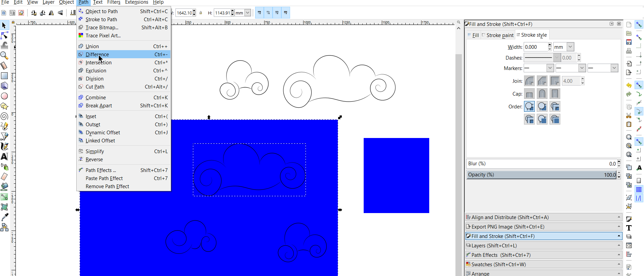Toggle snap to guides button
644x276 pixels.
point(639,198)
